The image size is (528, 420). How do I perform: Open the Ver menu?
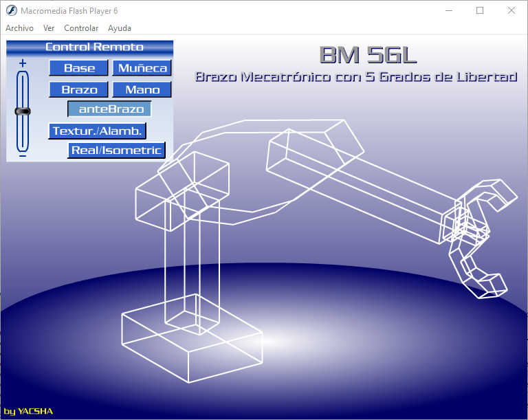(x=49, y=28)
